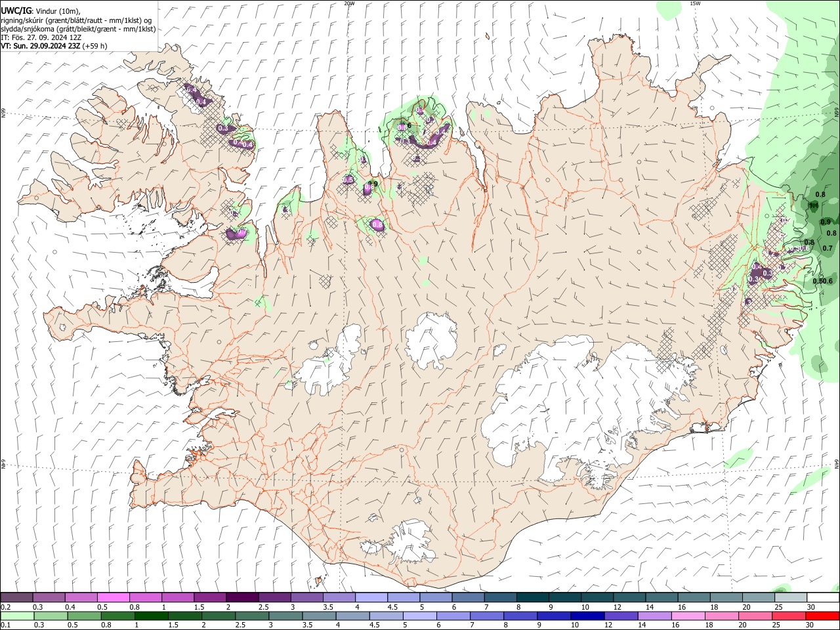840x630 pixels.
Task: Click the '20W' longitude label
Action: tap(350, 3)
